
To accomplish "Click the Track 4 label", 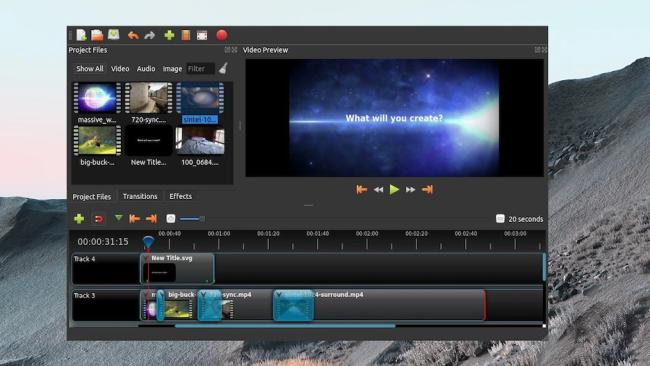I will tap(85, 259).
